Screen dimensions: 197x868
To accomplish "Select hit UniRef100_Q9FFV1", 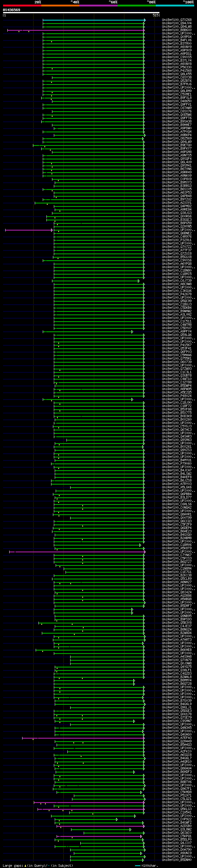I will tap(177, 104).
